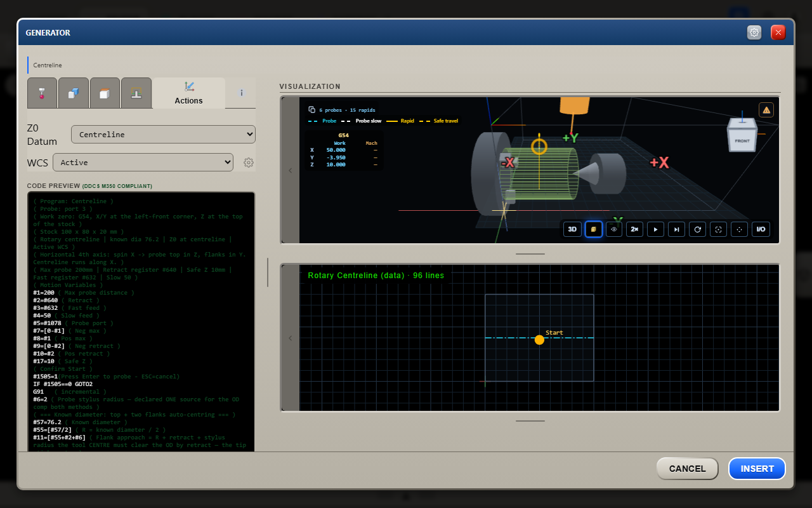The width and height of the screenshot is (812, 508).
Task: Click the divider handle below rotary centreline view
Action: point(530,420)
